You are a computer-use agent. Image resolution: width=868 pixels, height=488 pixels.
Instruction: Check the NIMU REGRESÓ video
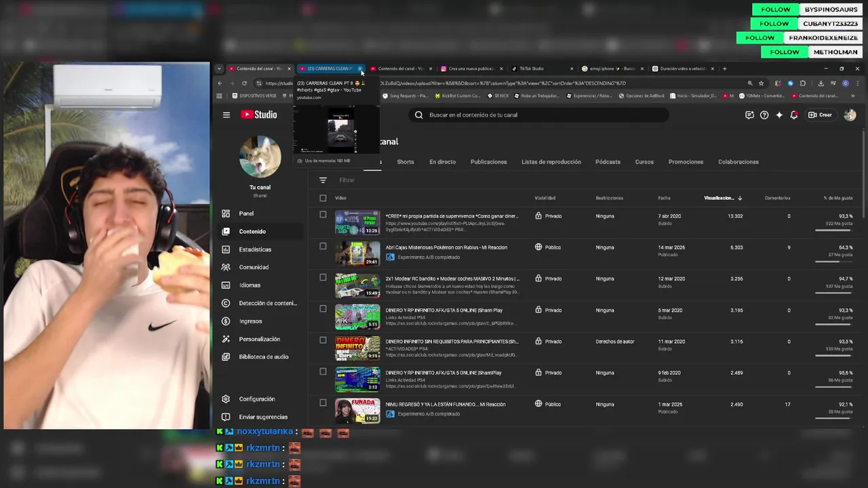tap(323, 403)
